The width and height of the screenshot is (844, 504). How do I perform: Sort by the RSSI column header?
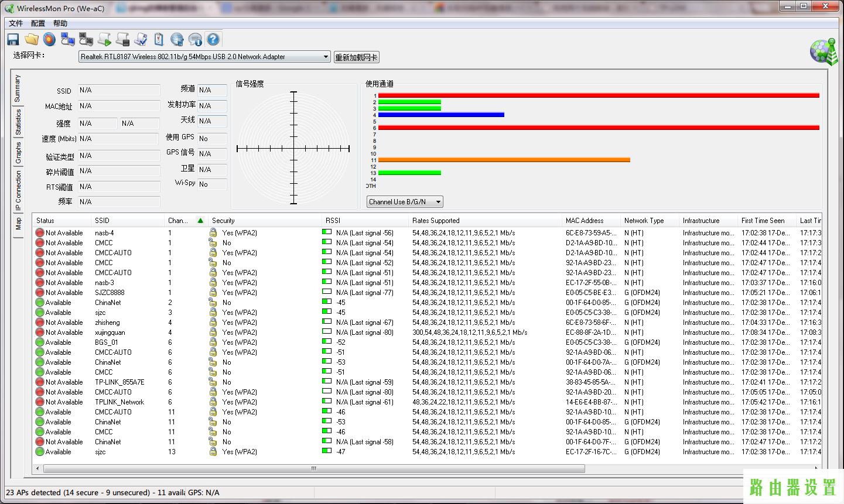click(365, 221)
